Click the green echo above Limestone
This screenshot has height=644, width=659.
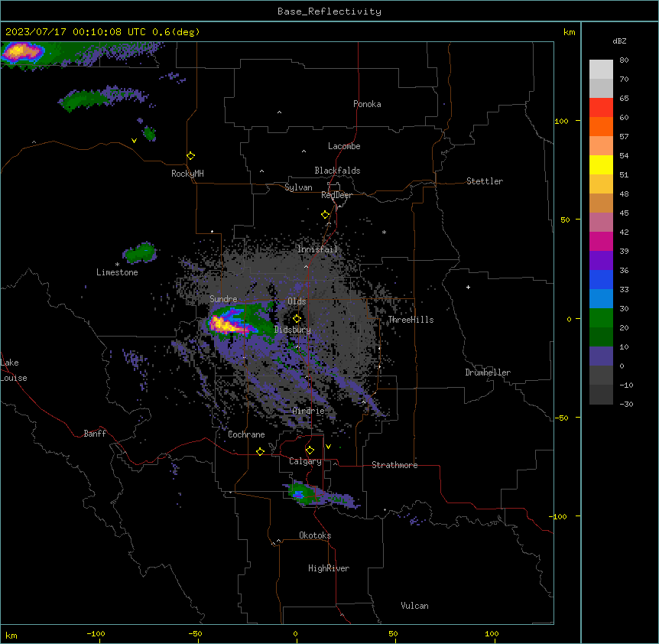140,253
